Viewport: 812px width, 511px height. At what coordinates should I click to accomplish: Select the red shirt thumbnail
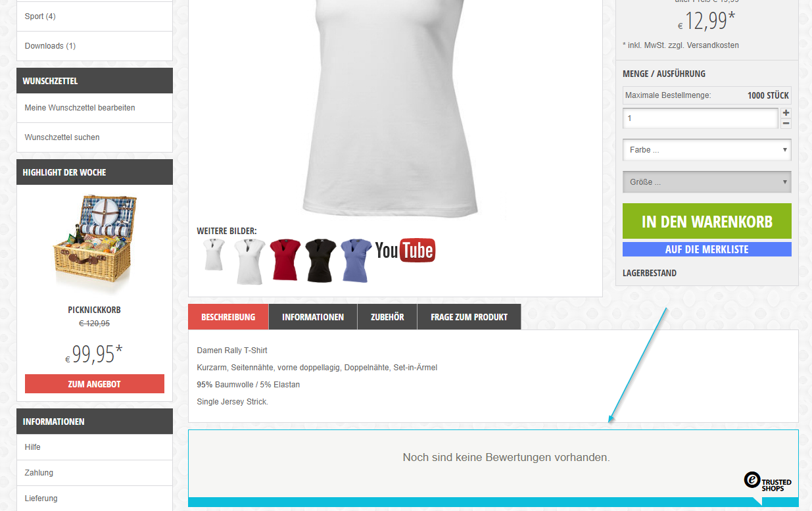point(285,260)
